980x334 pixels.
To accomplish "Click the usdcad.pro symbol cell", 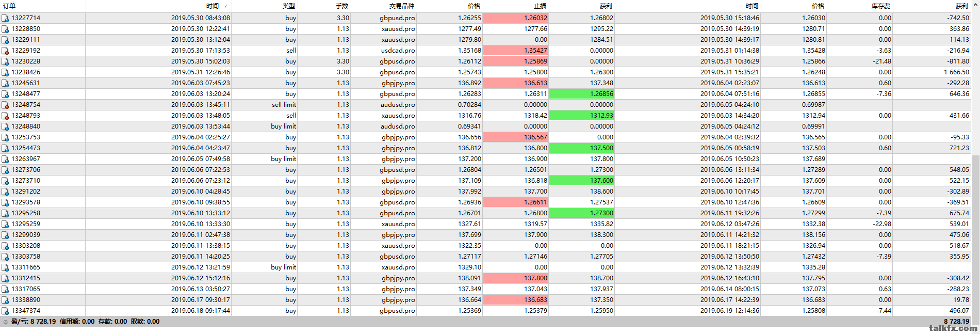I will coord(398,51).
